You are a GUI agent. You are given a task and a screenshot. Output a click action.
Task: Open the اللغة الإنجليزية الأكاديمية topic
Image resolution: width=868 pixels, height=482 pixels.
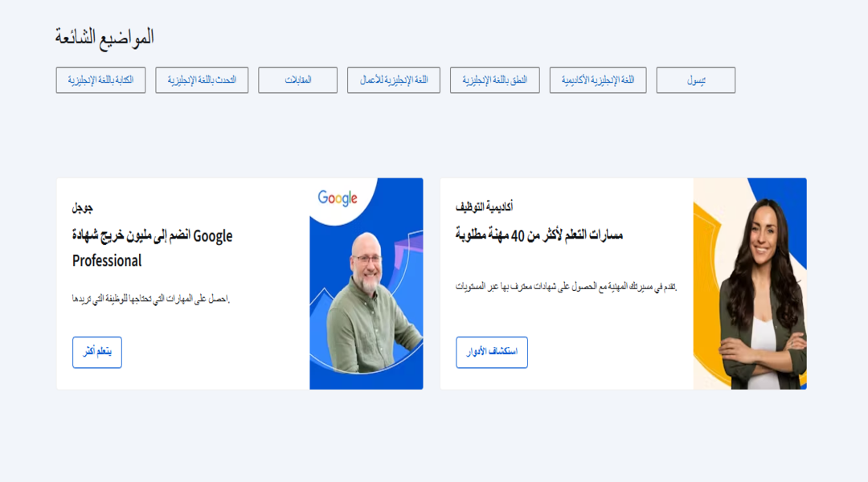(598, 80)
